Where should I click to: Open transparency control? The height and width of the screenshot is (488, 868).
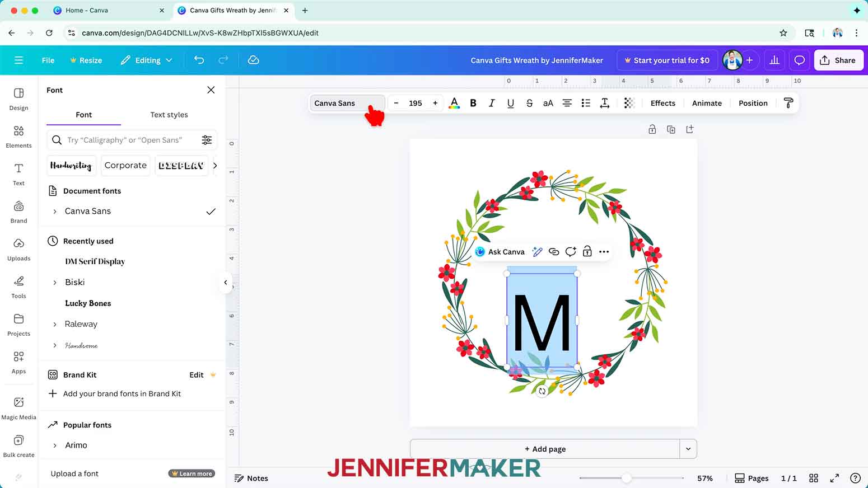[x=629, y=103]
